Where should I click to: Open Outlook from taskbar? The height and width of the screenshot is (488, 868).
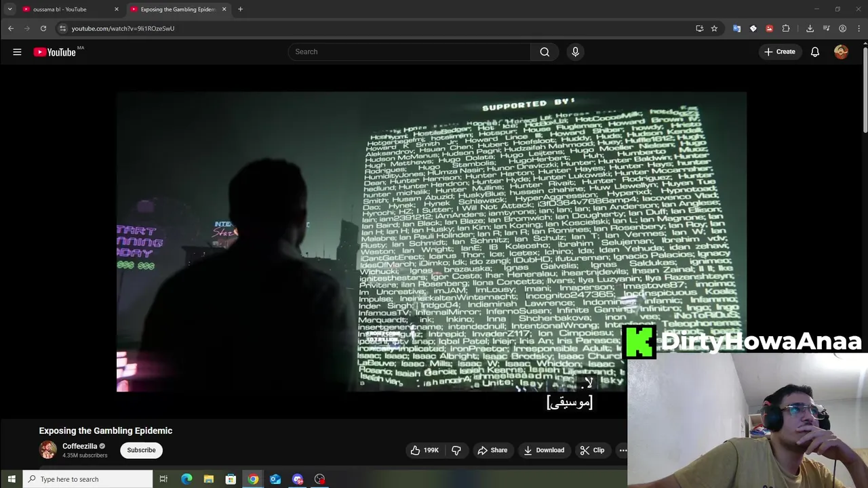pyautogui.click(x=275, y=479)
